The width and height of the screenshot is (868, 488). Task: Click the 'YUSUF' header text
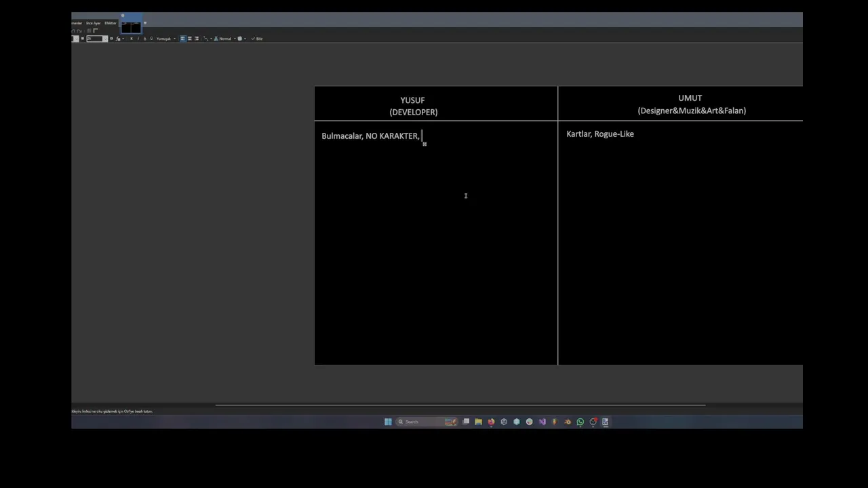[x=412, y=100]
